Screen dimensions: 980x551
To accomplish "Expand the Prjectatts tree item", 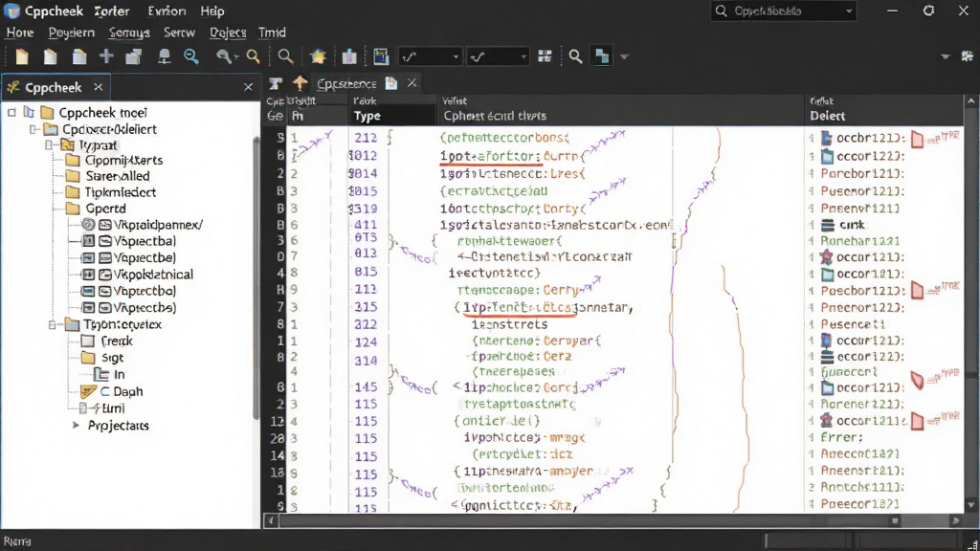I will click(76, 426).
